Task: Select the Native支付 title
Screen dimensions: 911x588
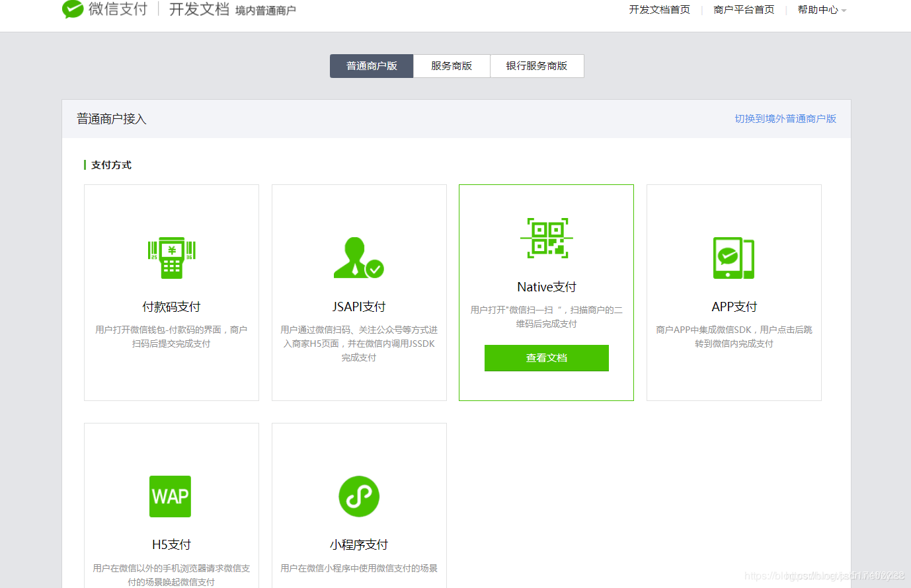Action: point(547,287)
